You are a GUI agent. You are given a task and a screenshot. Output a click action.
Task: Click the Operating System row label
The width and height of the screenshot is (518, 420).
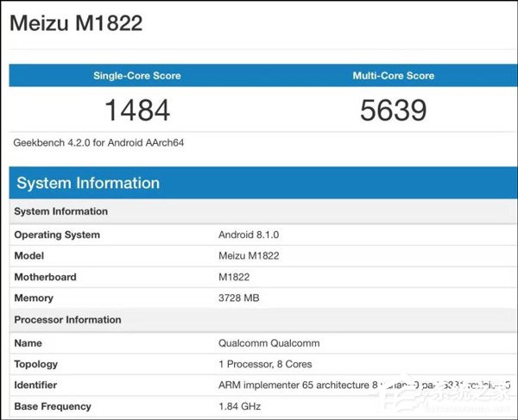pos(57,235)
